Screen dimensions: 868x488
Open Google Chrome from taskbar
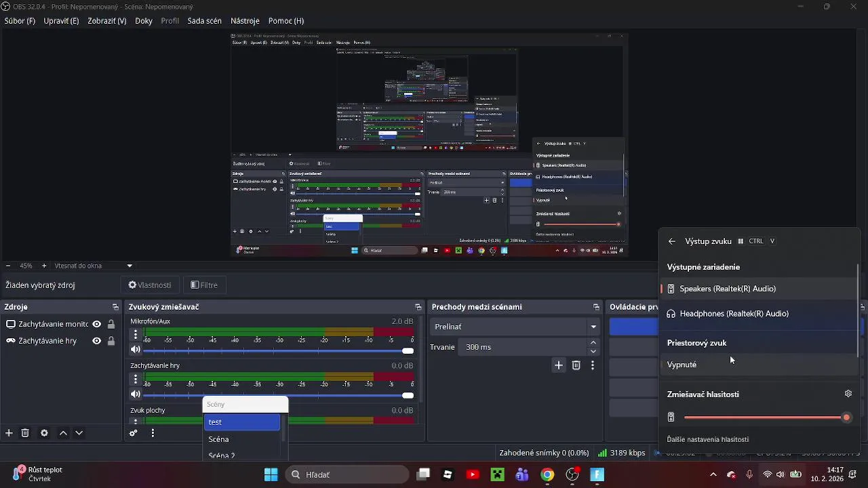[x=547, y=474]
